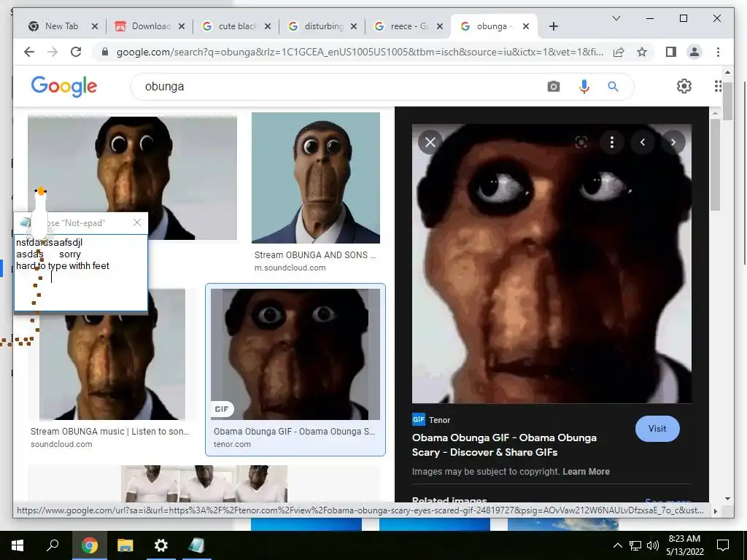Image resolution: width=747 pixels, height=560 pixels.
Task: Open Stream OBUNGA music result caption
Action: tap(109, 432)
